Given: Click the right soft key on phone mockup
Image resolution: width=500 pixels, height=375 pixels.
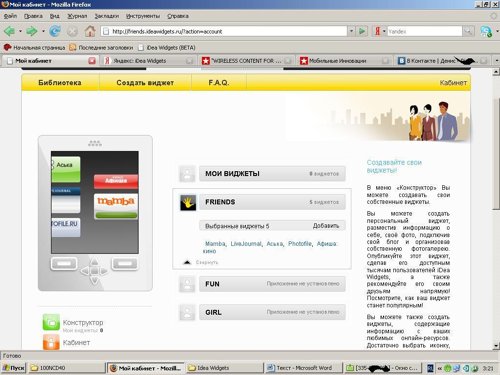Looking at the screenshot, I should pyautogui.click(x=125, y=263).
